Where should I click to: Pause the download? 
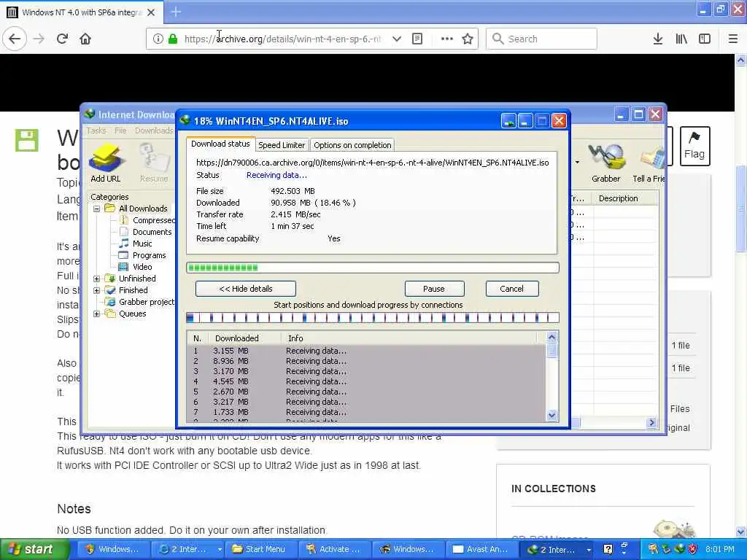pos(434,289)
